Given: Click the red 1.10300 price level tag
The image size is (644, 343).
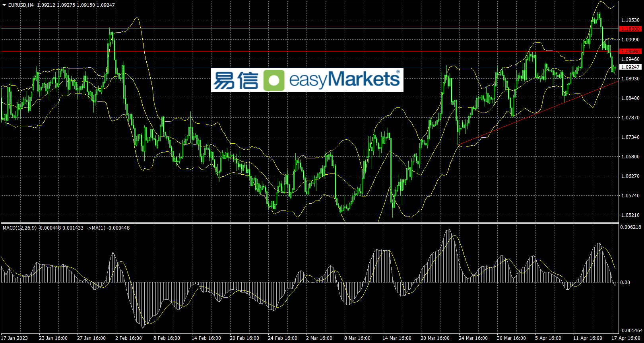Looking at the screenshot, I should tap(630, 29).
